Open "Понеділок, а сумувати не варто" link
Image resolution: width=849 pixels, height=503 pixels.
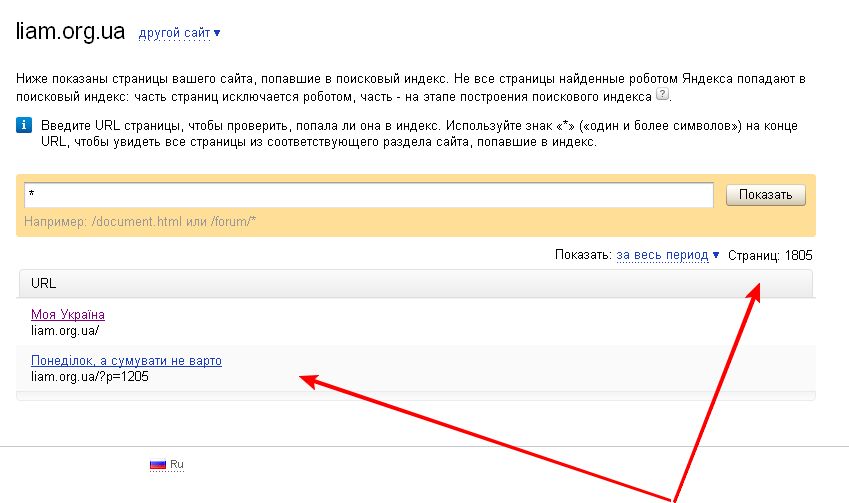pyautogui.click(x=126, y=360)
